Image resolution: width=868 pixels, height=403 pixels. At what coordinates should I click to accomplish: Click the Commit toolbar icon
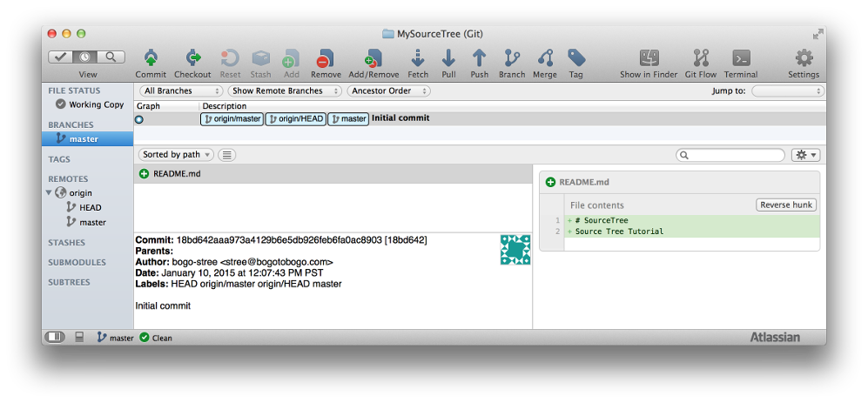click(151, 58)
